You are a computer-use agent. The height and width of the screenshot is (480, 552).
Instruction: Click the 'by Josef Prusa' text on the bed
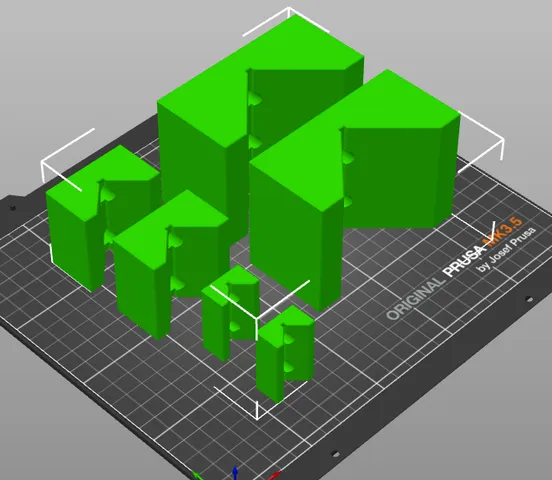click(506, 250)
